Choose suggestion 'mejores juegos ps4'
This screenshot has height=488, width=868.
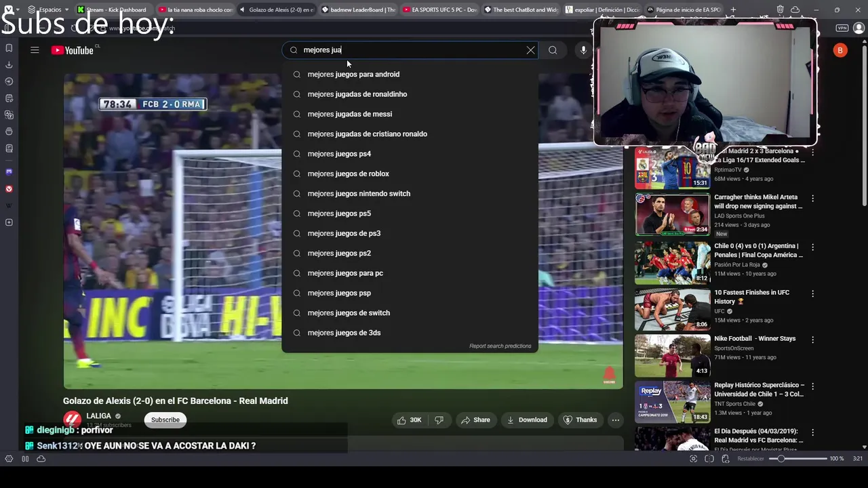click(410, 154)
